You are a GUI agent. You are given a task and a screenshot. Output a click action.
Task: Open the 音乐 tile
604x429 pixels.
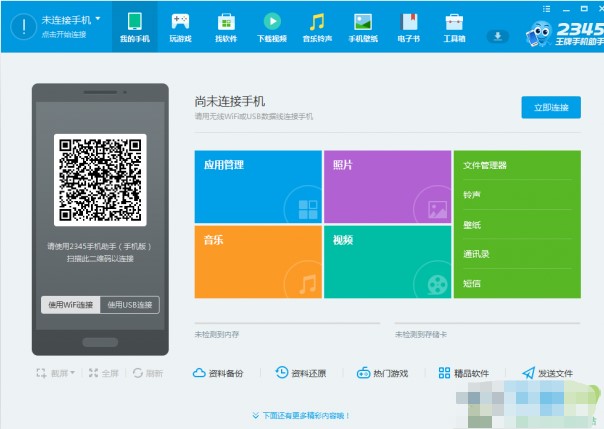point(258,261)
